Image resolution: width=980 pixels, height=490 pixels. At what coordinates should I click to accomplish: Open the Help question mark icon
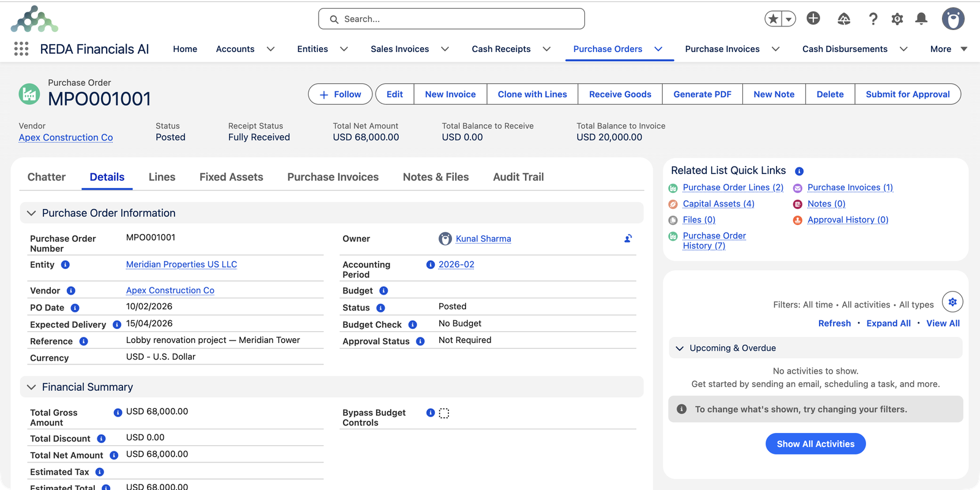pyautogui.click(x=873, y=19)
